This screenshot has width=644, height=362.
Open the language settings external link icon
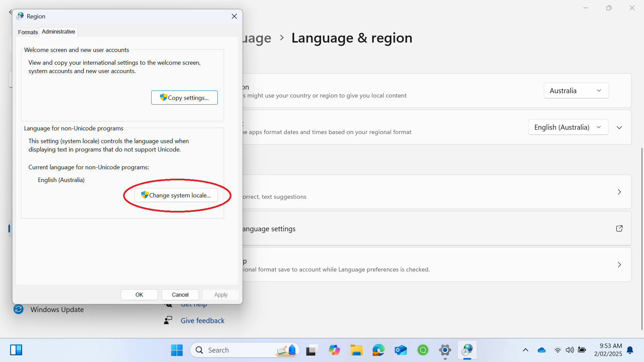point(619,229)
